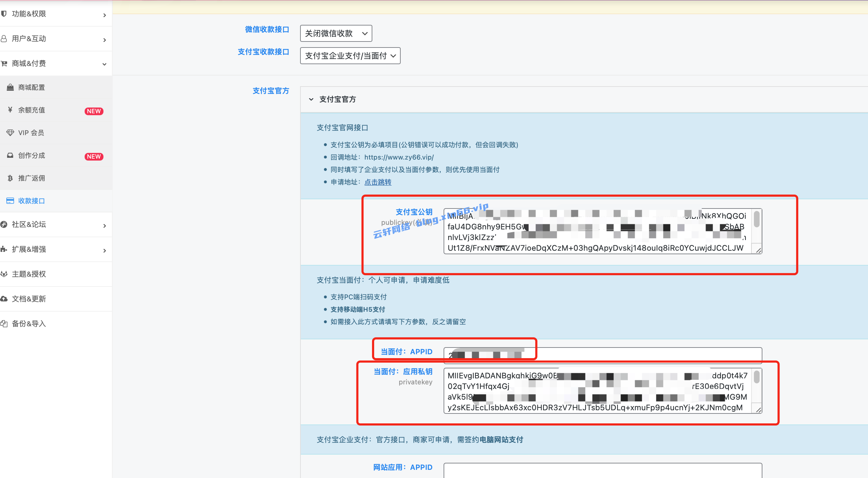Screen dimensions: 868x478
Task: Click the 点击跳转 application link
Action: pos(378,182)
